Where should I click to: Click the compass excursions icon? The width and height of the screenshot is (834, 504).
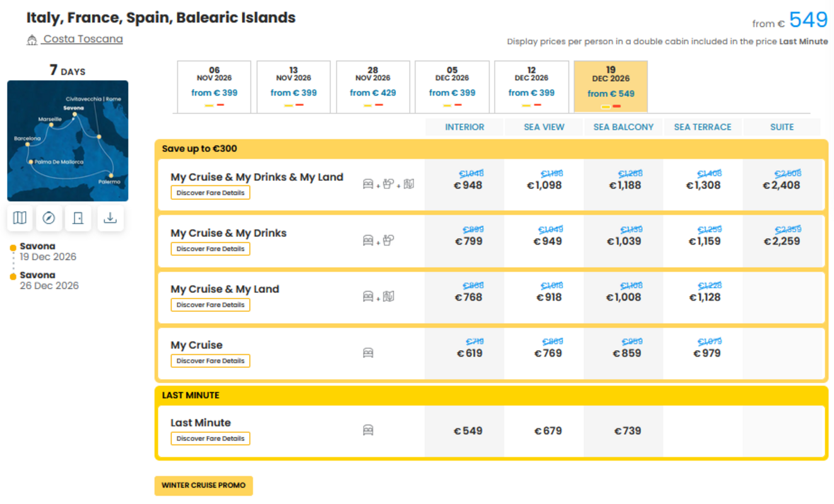pos(49,218)
